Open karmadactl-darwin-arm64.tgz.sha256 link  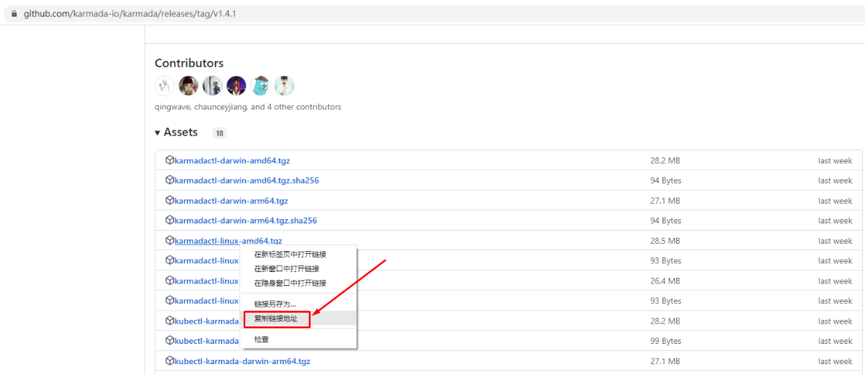245,221
